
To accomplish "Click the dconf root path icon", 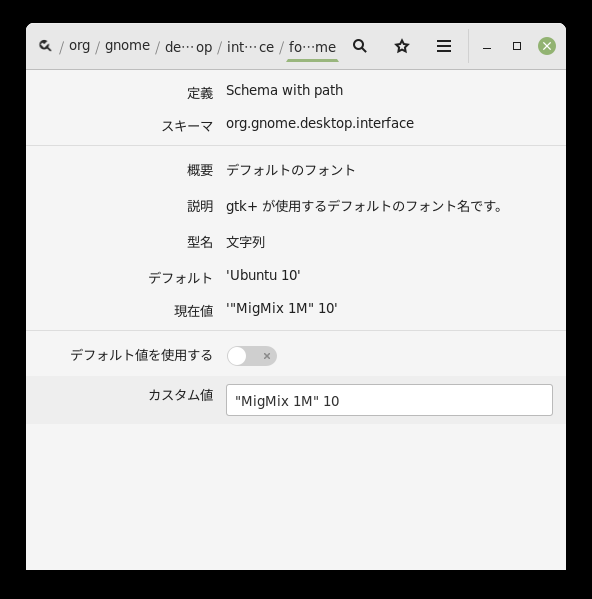I will [45, 46].
